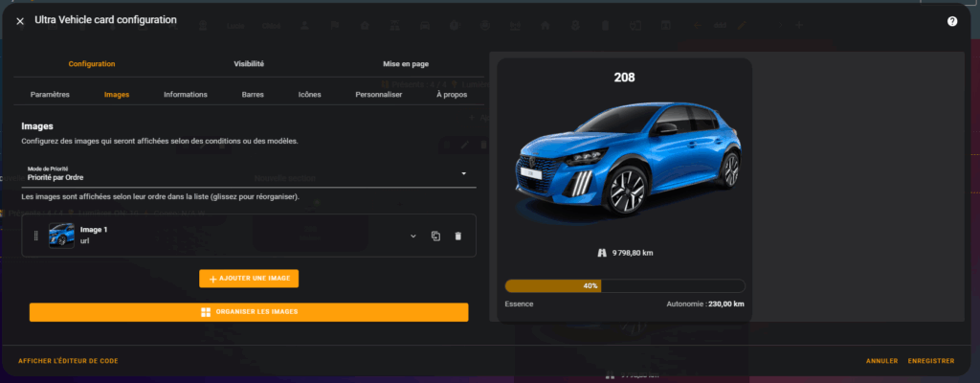Open the Informations sub-tab

tap(186, 95)
